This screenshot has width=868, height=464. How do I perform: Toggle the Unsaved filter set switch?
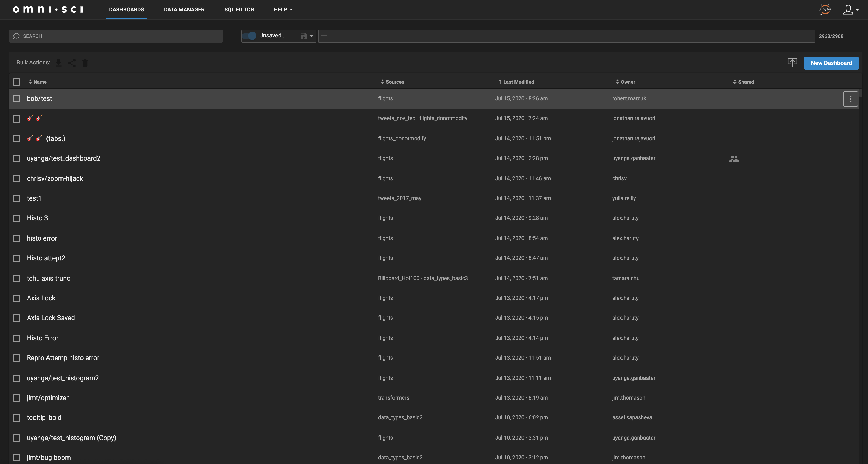pos(250,36)
